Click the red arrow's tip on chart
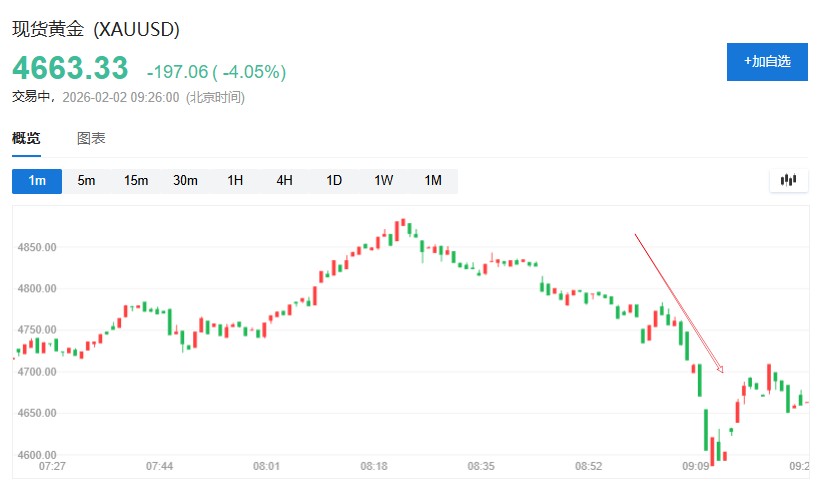This screenshot has height=483, width=822. pos(722,372)
